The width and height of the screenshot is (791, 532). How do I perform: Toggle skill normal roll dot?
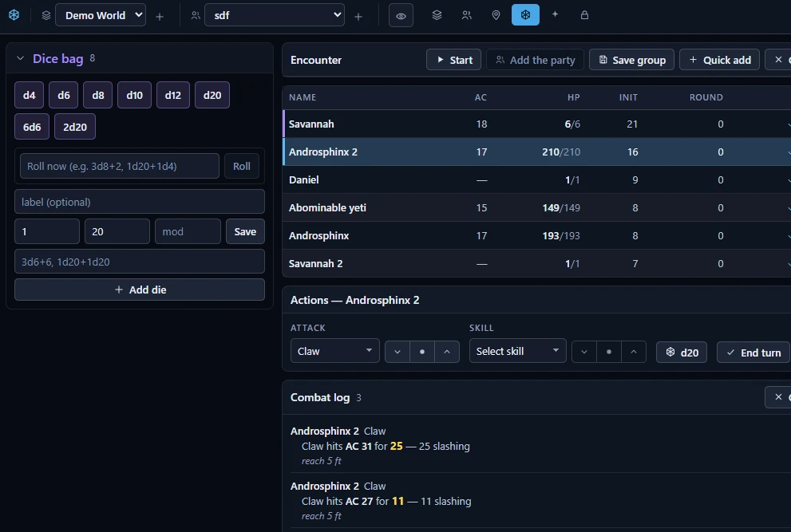pyautogui.click(x=609, y=352)
